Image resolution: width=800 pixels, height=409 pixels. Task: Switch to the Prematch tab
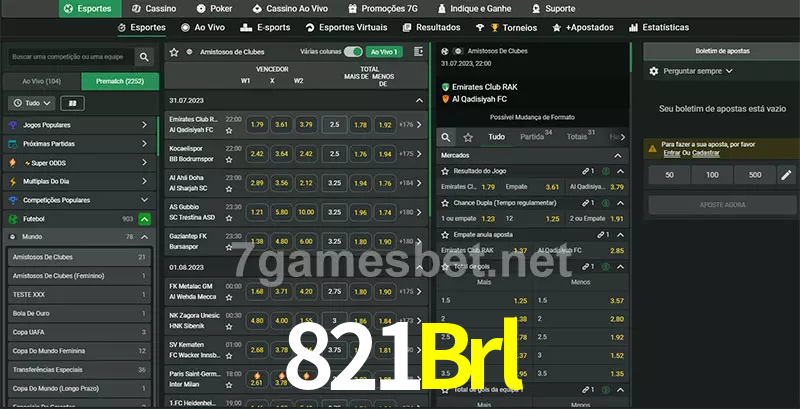[x=118, y=81]
